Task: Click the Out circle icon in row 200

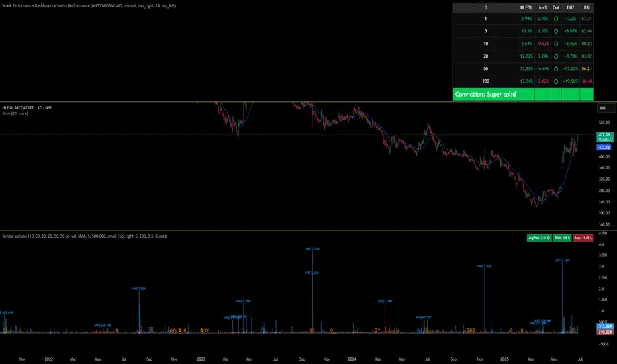Action: click(x=556, y=81)
